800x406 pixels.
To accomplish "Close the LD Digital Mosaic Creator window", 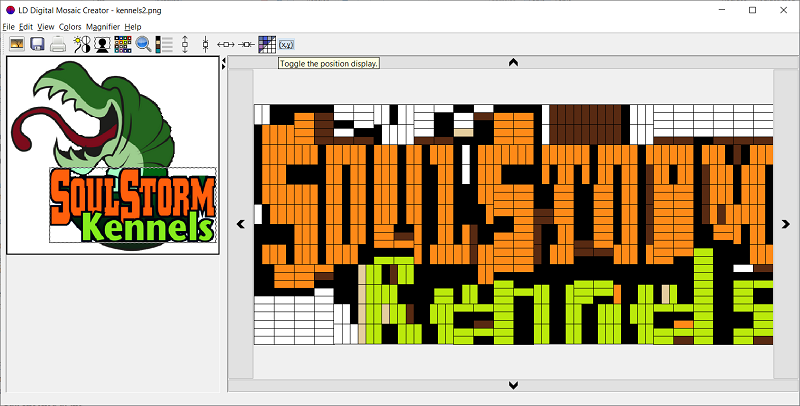I will (x=784, y=10).
